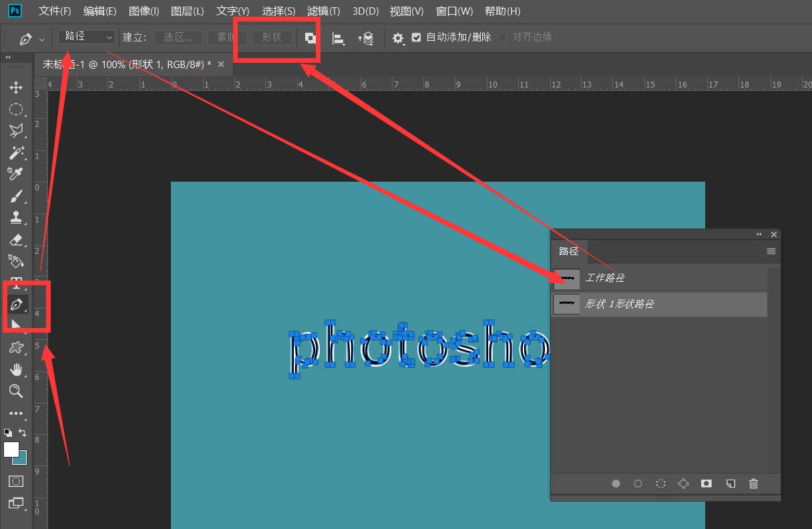Open 帮助(H) menu
Screen dimensions: 812x529
tap(502, 11)
